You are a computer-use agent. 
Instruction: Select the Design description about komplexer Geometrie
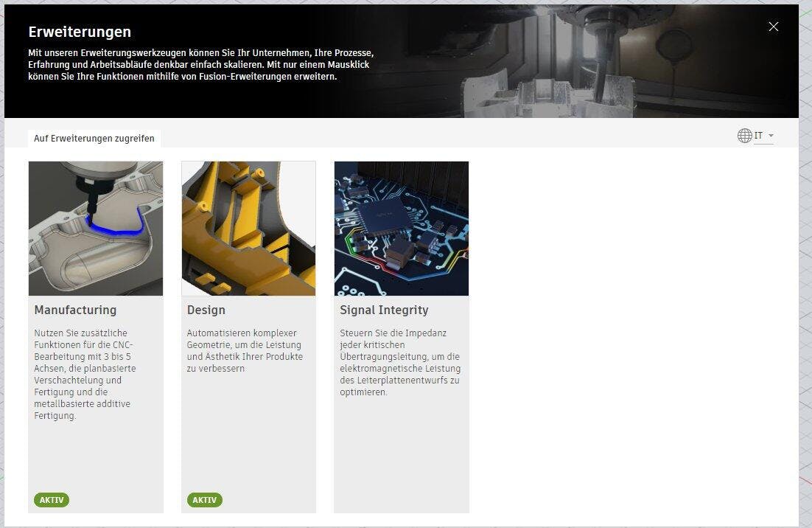click(x=245, y=351)
